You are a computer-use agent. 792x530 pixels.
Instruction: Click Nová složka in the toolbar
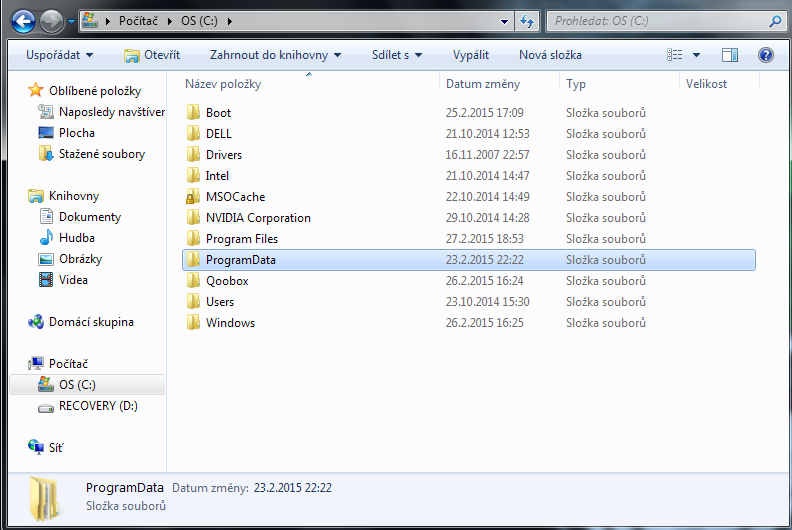pyautogui.click(x=550, y=55)
